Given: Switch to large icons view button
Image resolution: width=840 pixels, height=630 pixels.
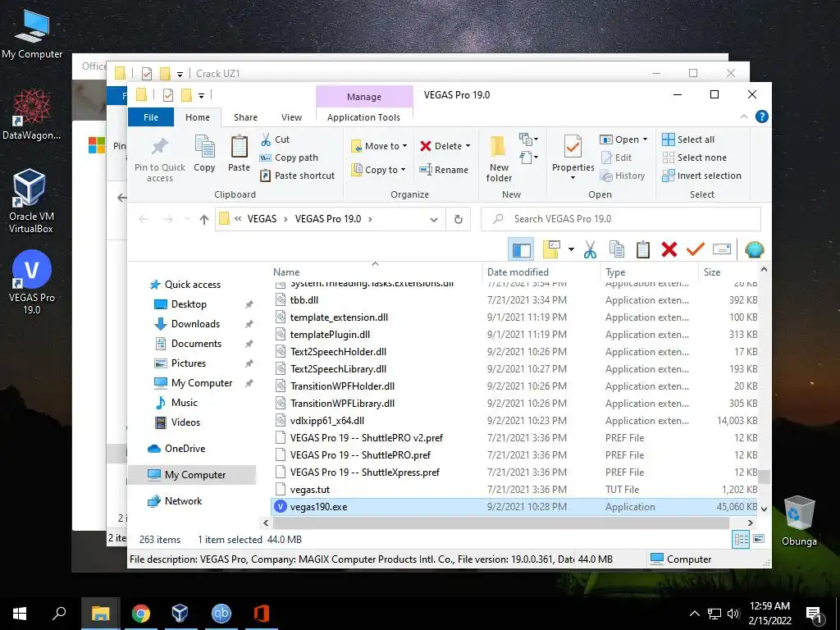Looking at the screenshot, I should coord(759,540).
